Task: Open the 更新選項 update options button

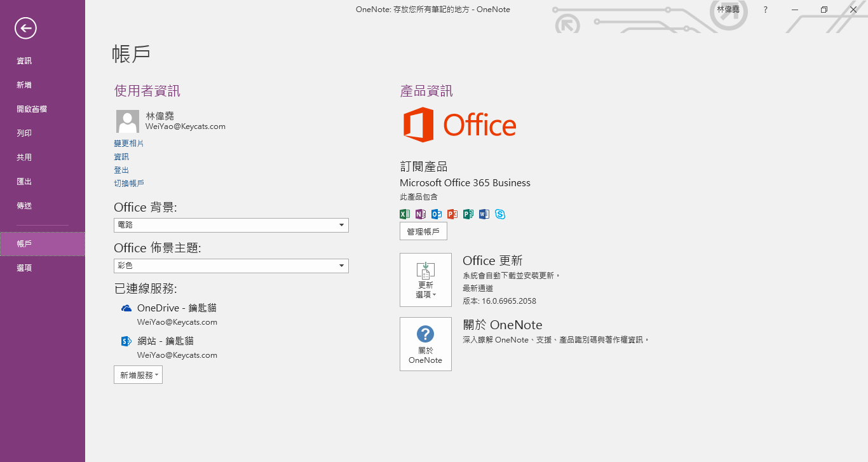Action: point(426,280)
